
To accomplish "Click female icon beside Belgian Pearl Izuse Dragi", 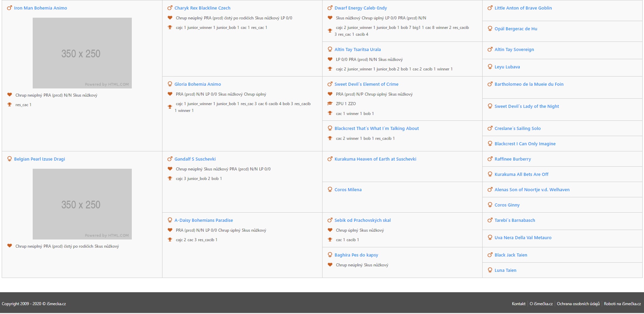I will [9, 159].
